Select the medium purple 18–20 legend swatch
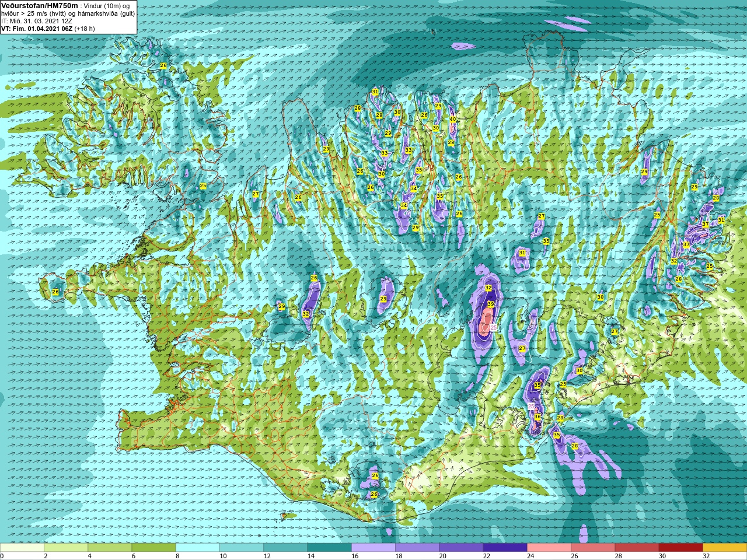This screenshot has width=747, height=560. tap(417, 548)
